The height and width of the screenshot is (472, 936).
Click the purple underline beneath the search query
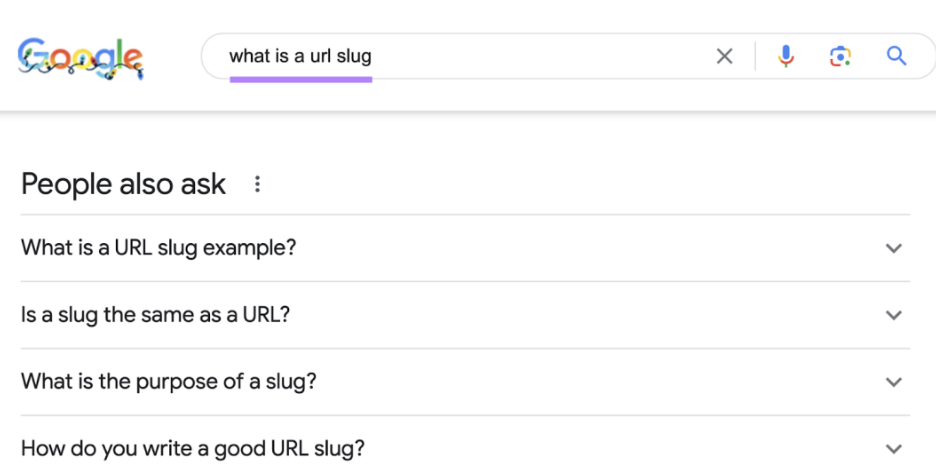300,80
